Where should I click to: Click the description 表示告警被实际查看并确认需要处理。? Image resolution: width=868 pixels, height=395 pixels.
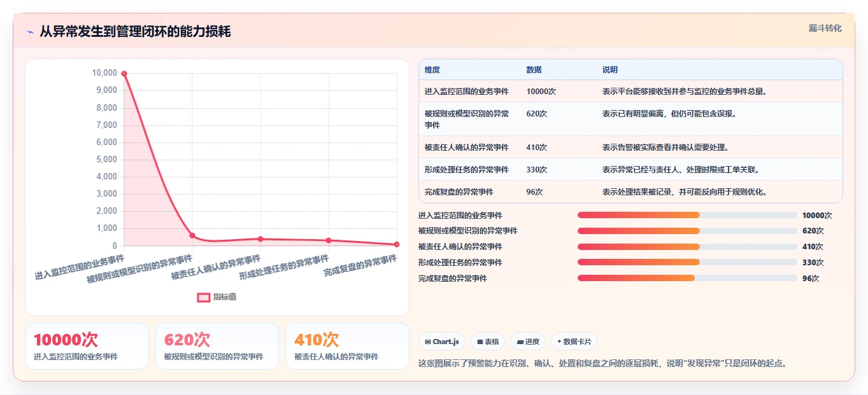coord(665,148)
